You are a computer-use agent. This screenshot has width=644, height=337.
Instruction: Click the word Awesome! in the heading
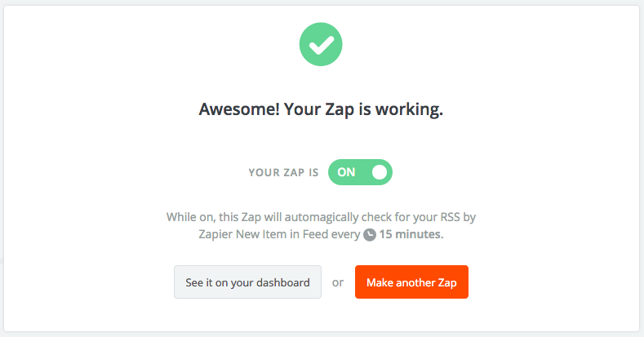point(239,109)
